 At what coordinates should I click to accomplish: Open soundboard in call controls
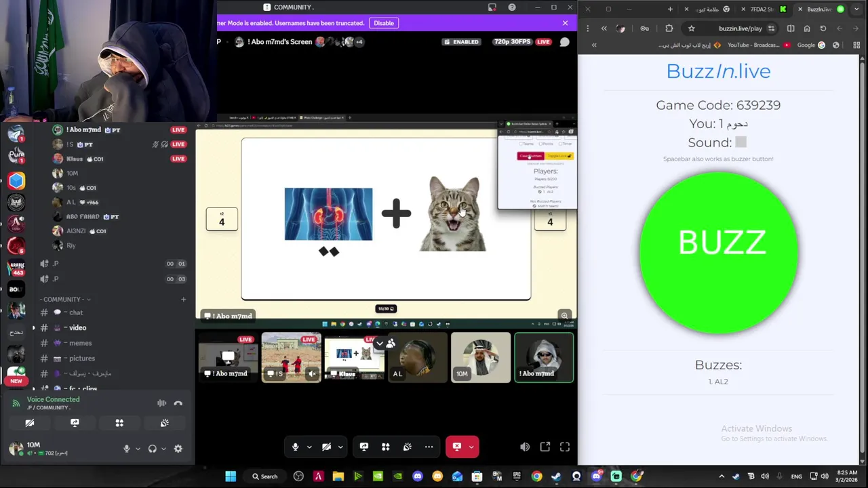[408, 447]
